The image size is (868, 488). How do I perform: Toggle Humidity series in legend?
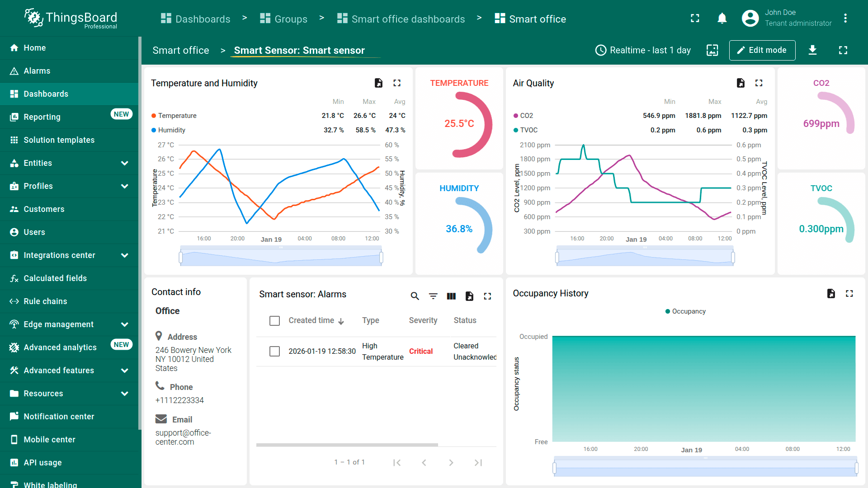pyautogui.click(x=171, y=130)
